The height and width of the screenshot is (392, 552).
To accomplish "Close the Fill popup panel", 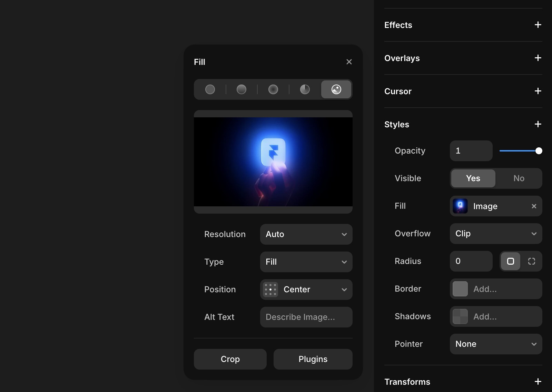I will pos(349,62).
